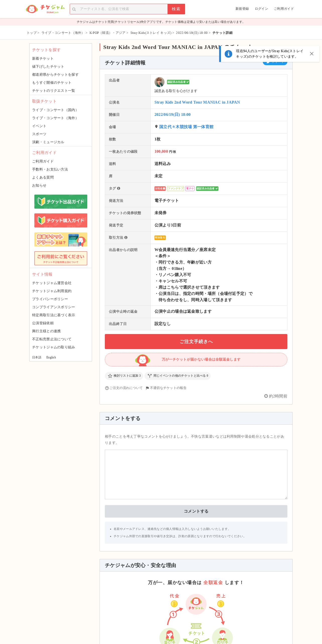Screen dimensions: 322x644
Task: Open チケットのリクエスト一覧
Action: tap(53, 91)
